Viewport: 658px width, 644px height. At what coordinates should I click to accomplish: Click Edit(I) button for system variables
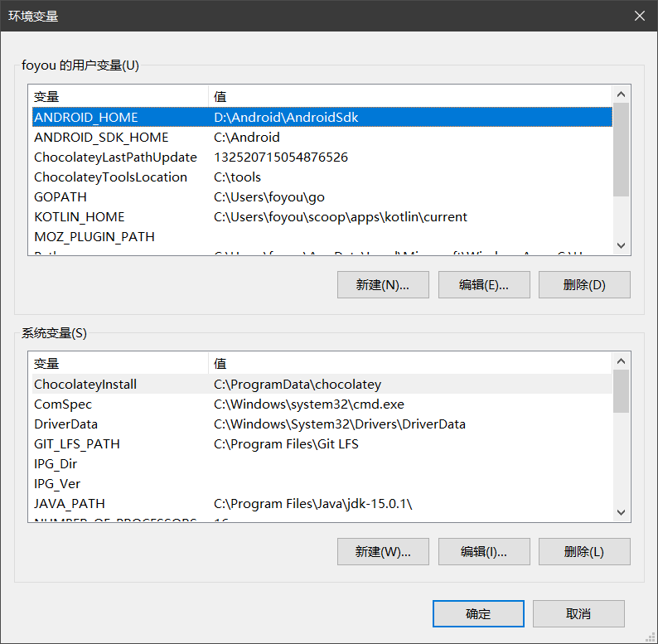click(x=483, y=551)
